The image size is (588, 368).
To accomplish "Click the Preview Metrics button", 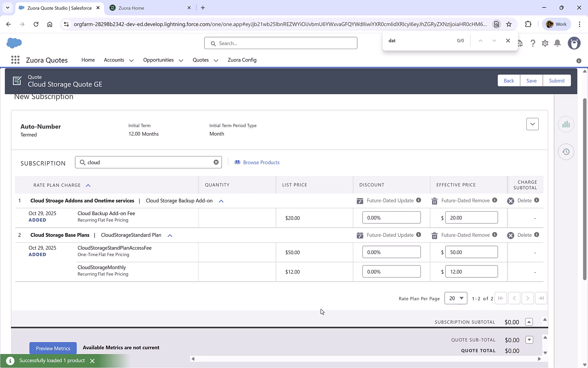I will point(53,348).
